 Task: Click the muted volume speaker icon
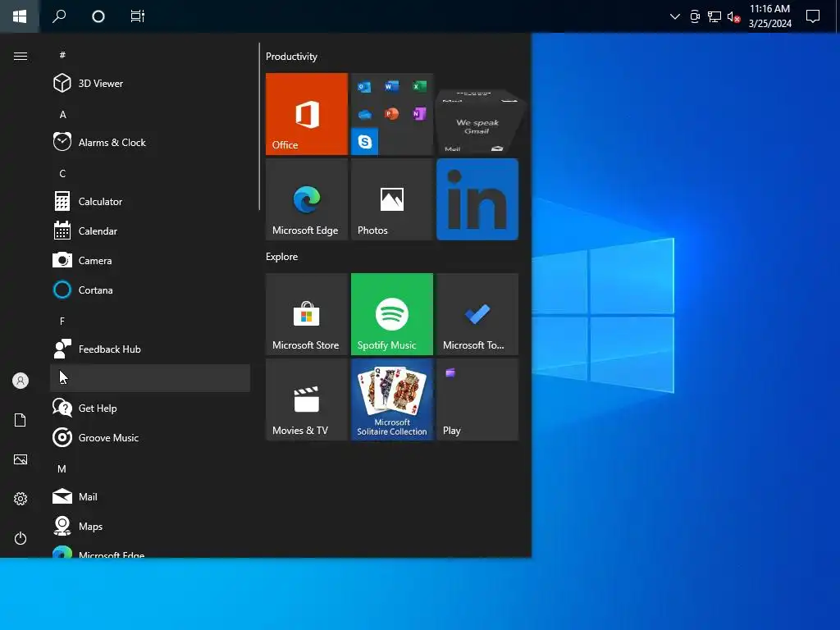[x=733, y=16]
